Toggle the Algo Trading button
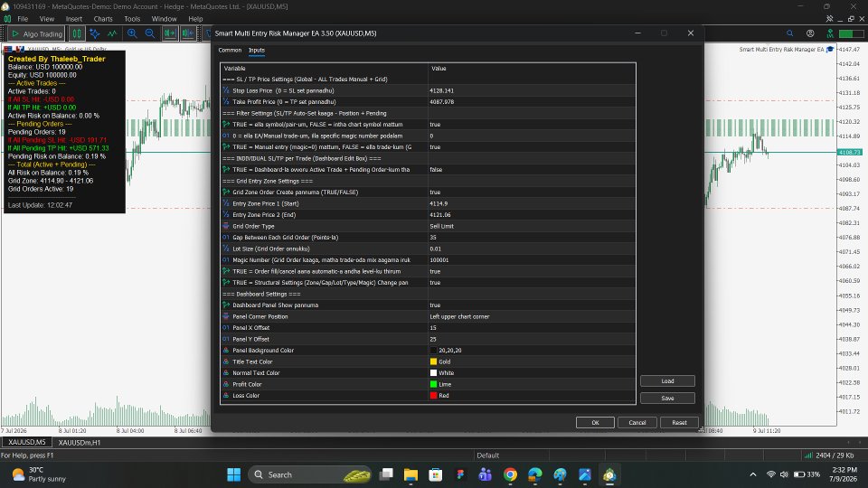Image resolution: width=868 pixels, height=488 pixels. 37,33
